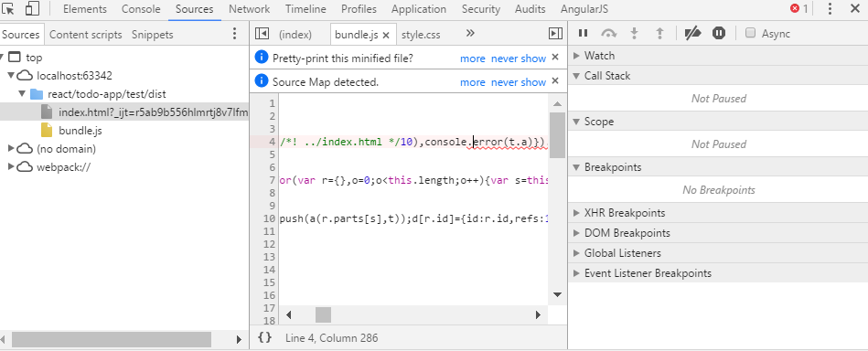Collapse the localhost:63342 tree node

pyautogui.click(x=11, y=75)
